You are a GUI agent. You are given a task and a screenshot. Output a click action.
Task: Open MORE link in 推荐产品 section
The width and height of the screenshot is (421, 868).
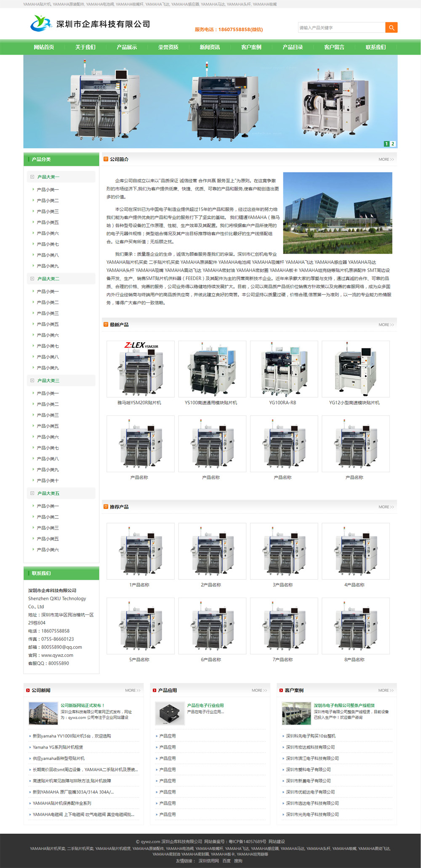pyautogui.click(x=386, y=507)
